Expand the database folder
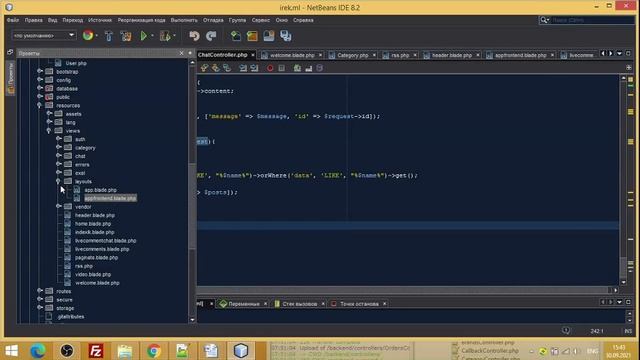This screenshot has height=360, width=640. click(40, 88)
